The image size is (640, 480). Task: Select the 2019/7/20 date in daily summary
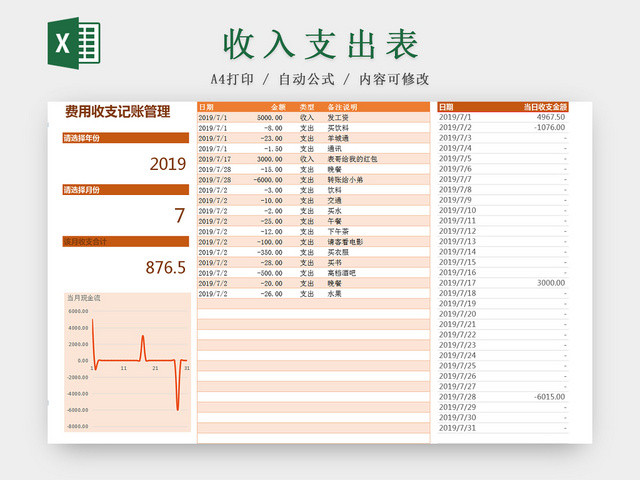click(x=457, y=314)
